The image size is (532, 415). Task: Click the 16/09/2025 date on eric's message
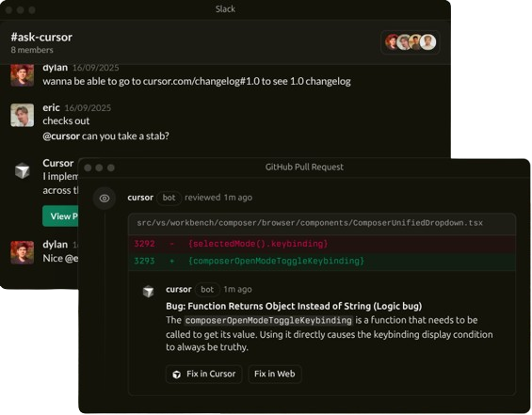(88, 108)
